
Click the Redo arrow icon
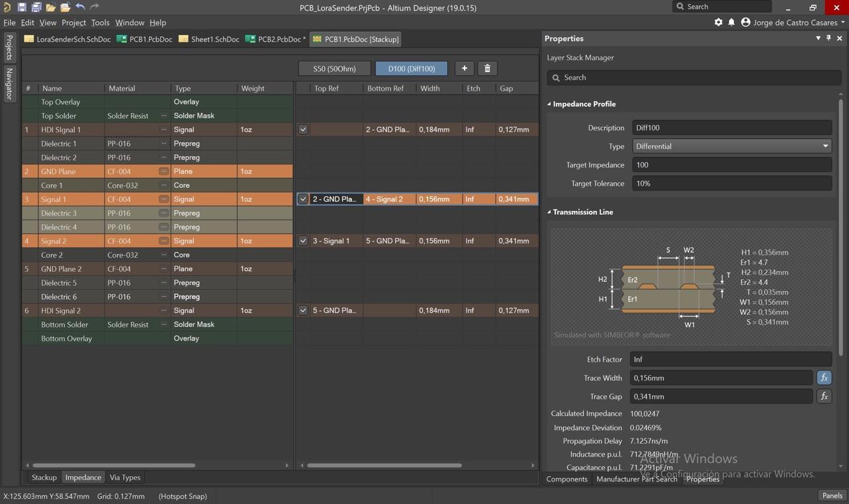pos(95,7)
